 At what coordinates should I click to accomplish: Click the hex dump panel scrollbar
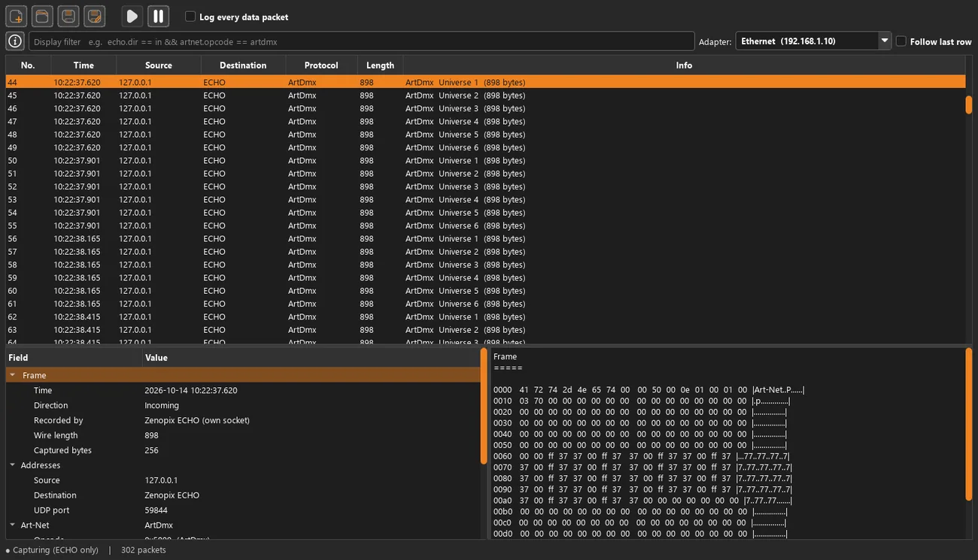click(x=969, y=424)
